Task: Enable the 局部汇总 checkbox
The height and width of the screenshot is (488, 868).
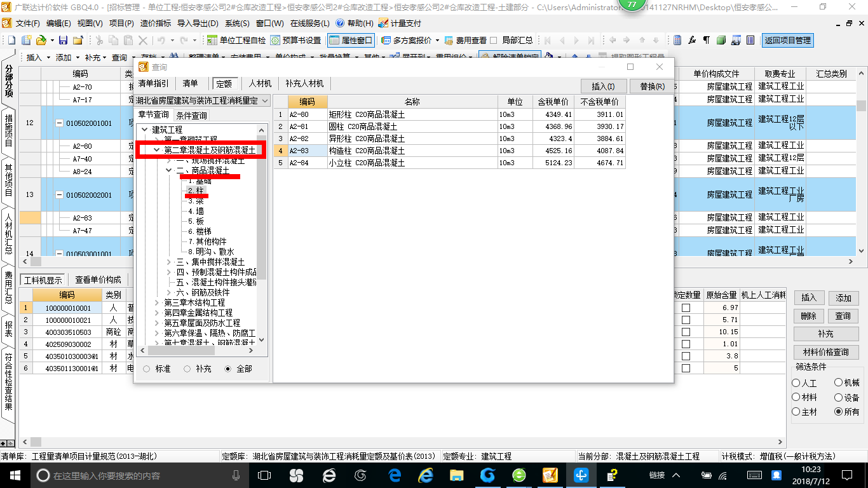Action: coord(493,40)
